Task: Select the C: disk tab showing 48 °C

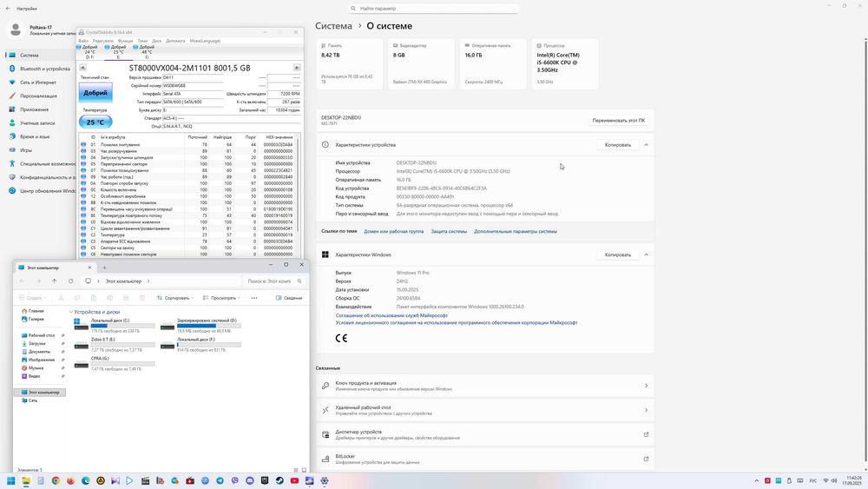Action: click(x=145, y=52)
